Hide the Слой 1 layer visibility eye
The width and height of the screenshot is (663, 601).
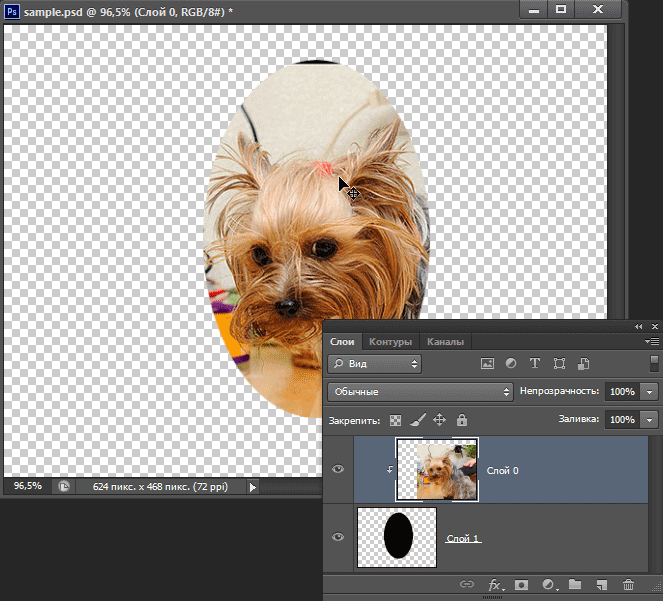click(338, 538)
